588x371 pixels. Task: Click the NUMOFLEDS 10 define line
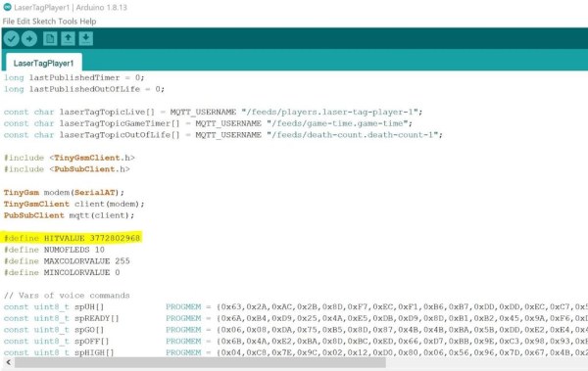(54, 250)
